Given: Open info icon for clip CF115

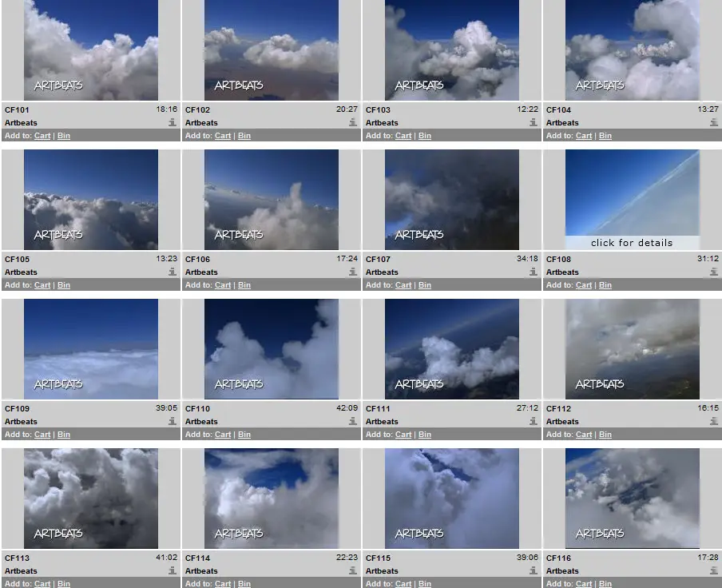Looking at the screenshot, I should point(534,570).
